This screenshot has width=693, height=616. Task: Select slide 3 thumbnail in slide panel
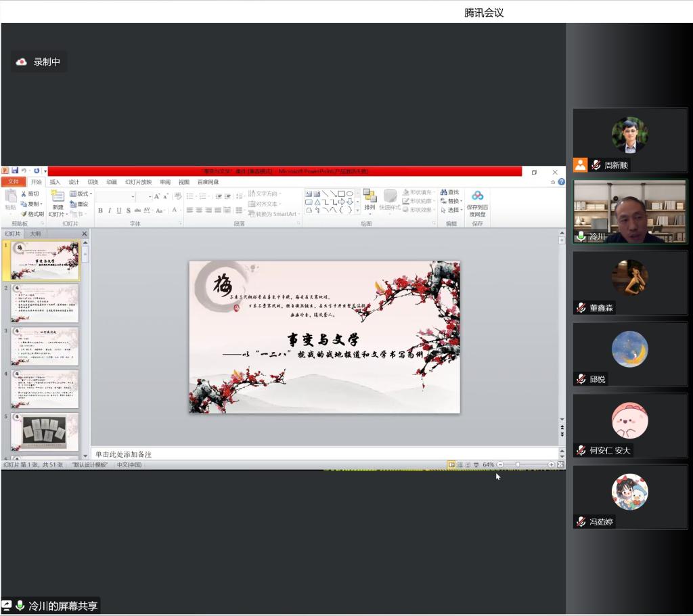point(45,347)
